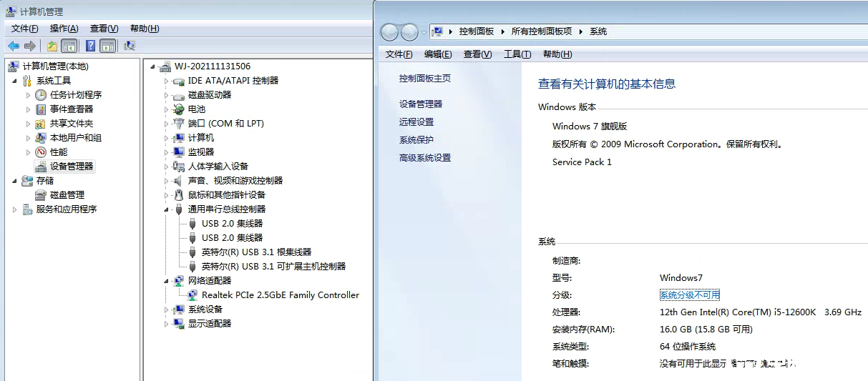Open 帮助(H) menu in 计算机管理 window

145,29
